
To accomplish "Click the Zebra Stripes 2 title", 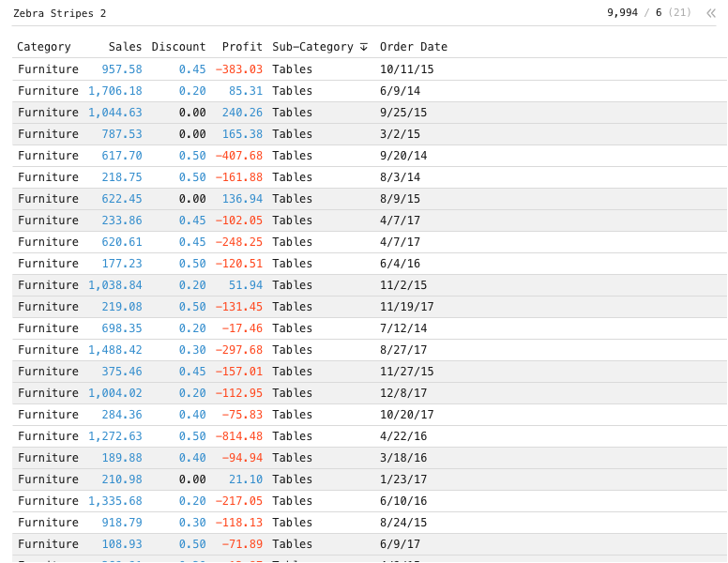I will 60,13.
